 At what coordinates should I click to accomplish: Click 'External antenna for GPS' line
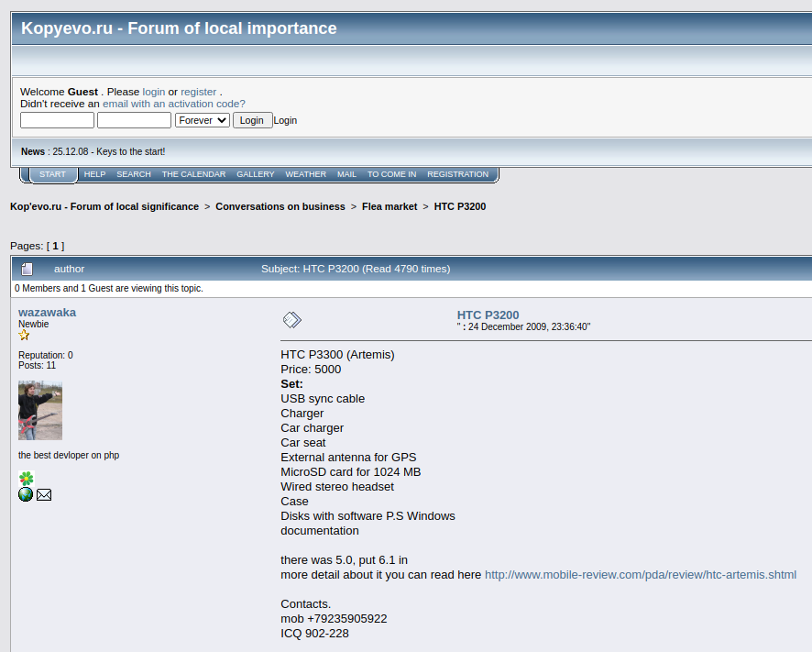click(348, 457)
